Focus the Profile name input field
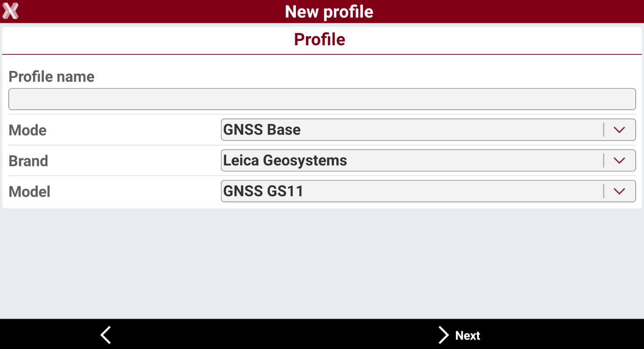 click(x=322, y=99)
